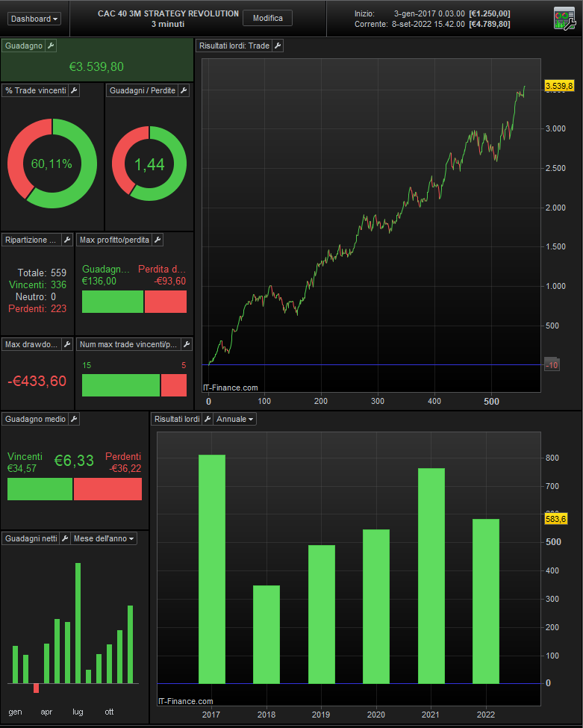Click the Inizio date 3-gen-2017 text
The height and width of the screenshot is (728, 583).
(429, 13)
